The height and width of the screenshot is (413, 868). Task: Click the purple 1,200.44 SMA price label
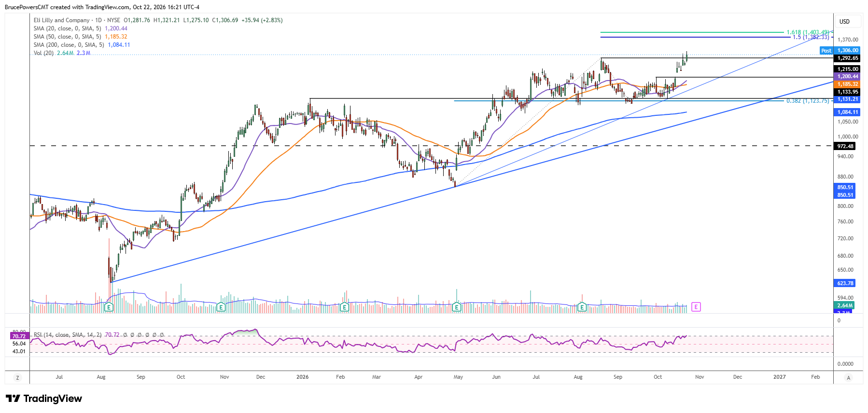848,77
